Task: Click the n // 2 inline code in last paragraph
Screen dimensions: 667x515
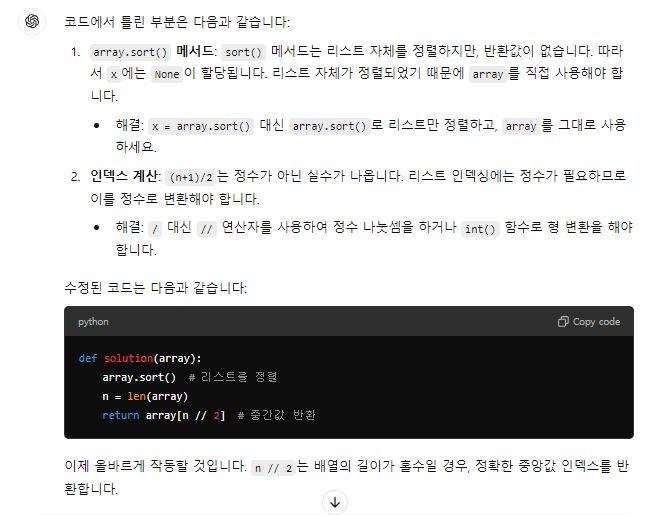Action: [274, 468]
